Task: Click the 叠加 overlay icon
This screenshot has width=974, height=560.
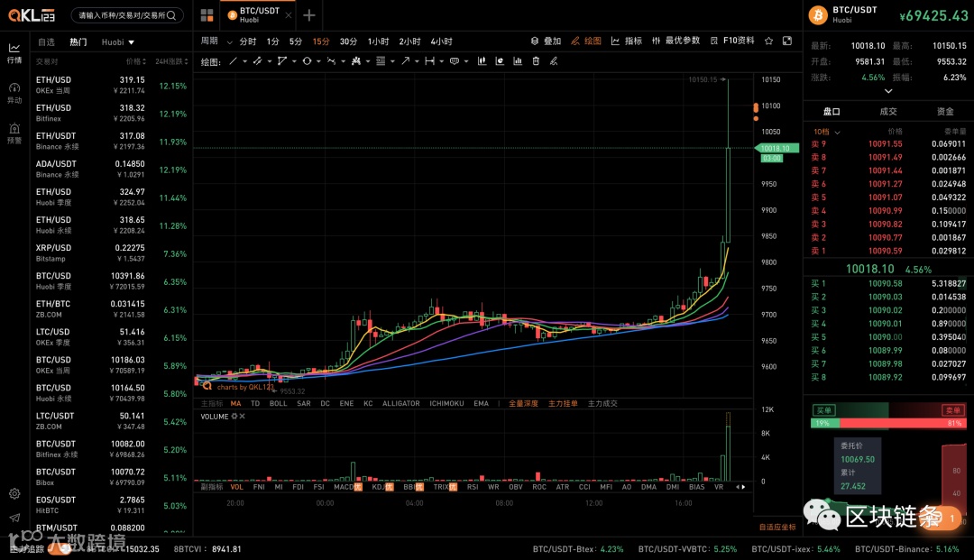Action: [546, 41]
